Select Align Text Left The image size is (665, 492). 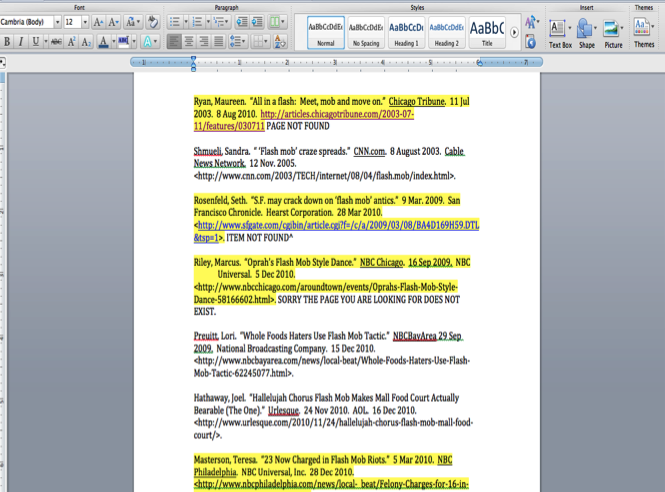174,42
